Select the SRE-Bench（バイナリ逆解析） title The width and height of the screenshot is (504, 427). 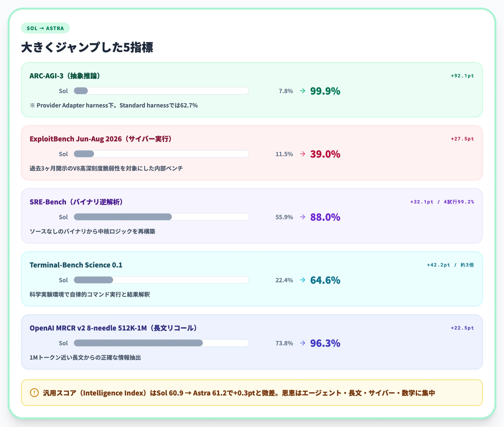point(76,202)
